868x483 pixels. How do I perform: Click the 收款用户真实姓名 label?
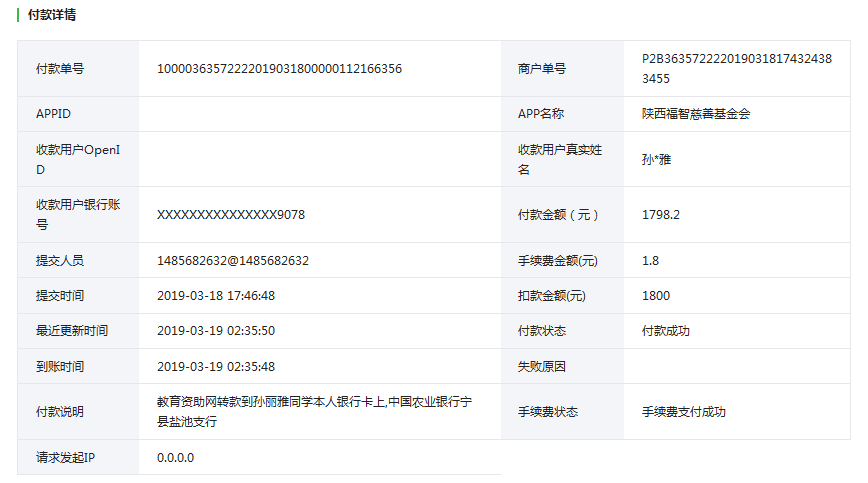coord(560,159)
